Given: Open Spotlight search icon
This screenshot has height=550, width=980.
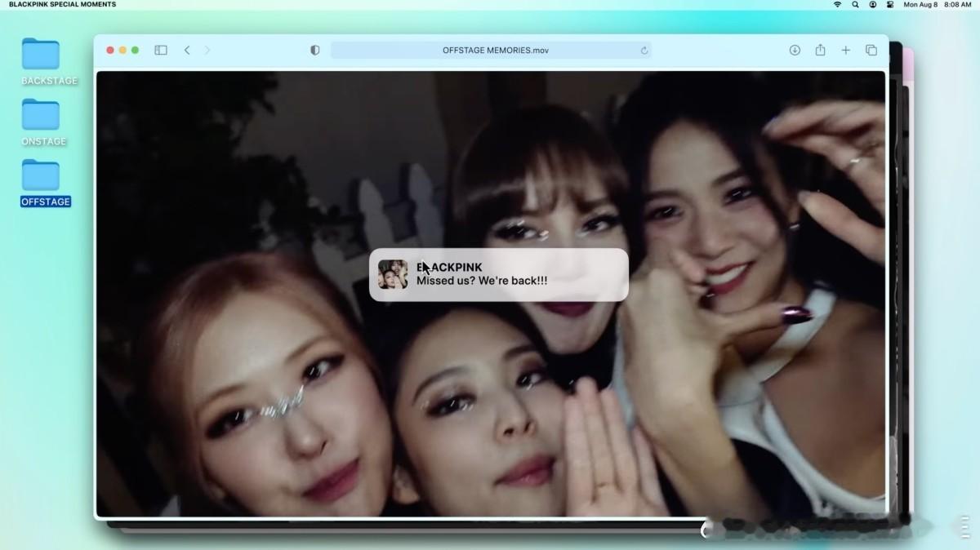Looking at the screenshot, I should click(x=855, y=5).
